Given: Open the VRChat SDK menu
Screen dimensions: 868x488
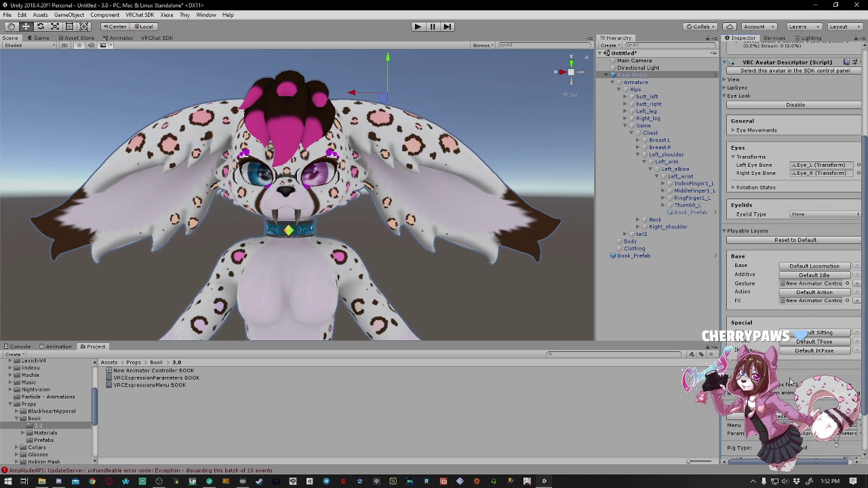Looking at the screenshot, I should [140, 15].
